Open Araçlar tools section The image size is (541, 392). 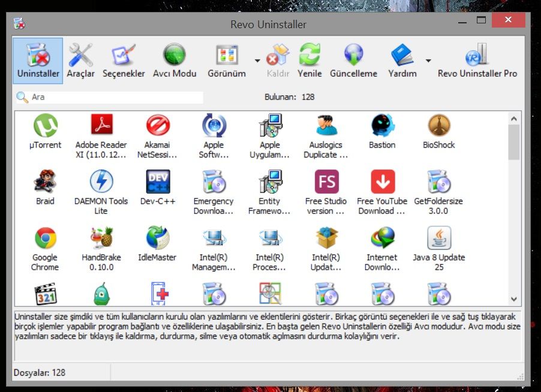point(80,61)
